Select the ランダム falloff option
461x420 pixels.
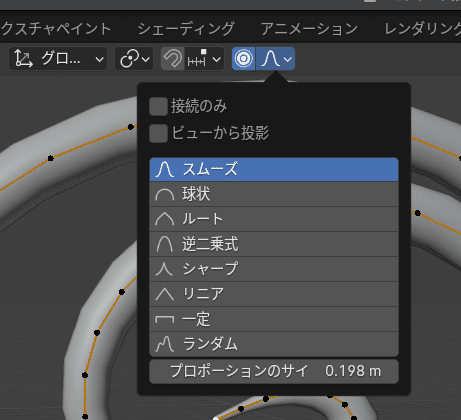coord(274,344)
